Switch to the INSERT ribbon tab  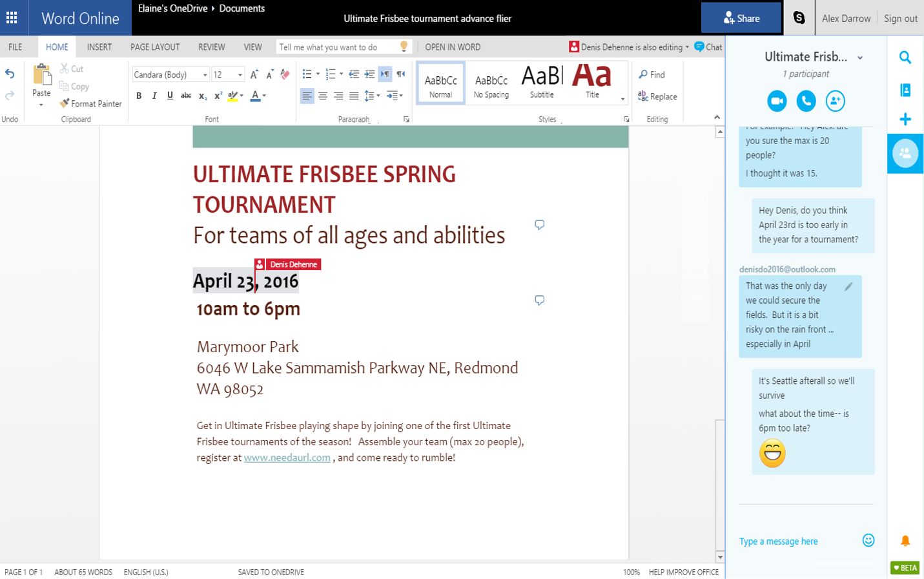pos(99,47)
